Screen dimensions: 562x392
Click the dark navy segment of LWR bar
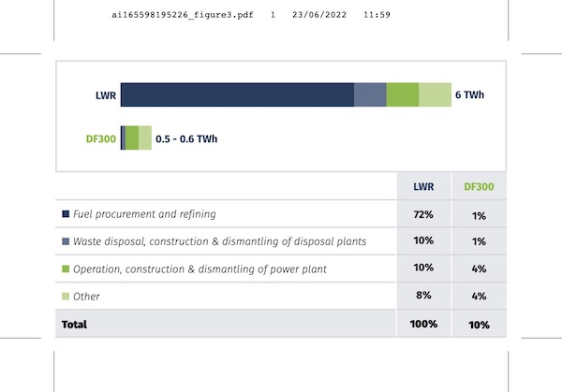pyautogui.click(x=237, y=94)
